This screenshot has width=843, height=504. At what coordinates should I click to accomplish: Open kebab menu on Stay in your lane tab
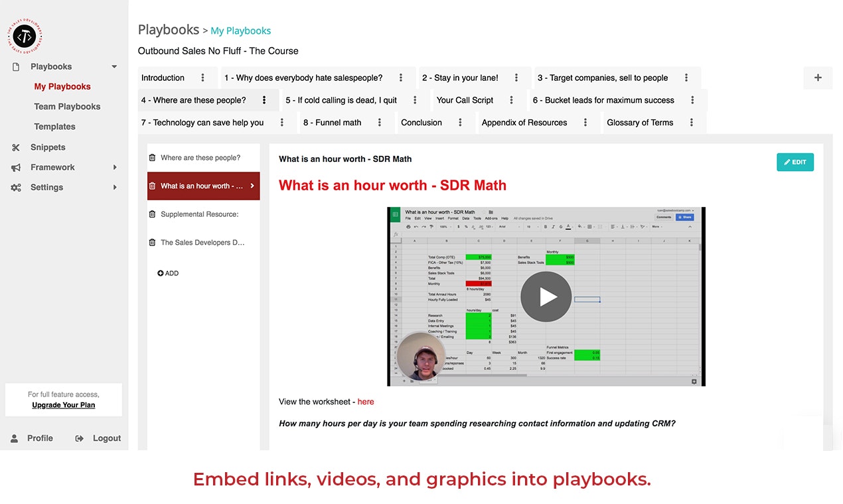[516, 78]
